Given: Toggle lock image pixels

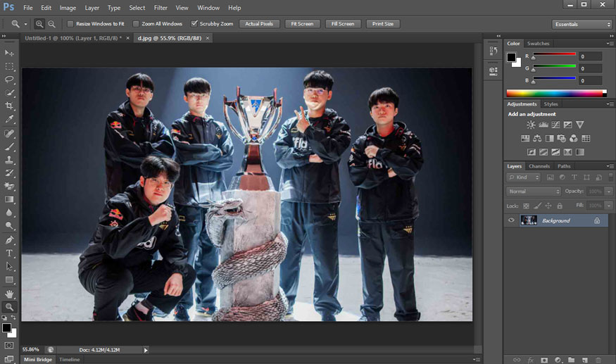Looking at the screenshot, I should [537, 206].
